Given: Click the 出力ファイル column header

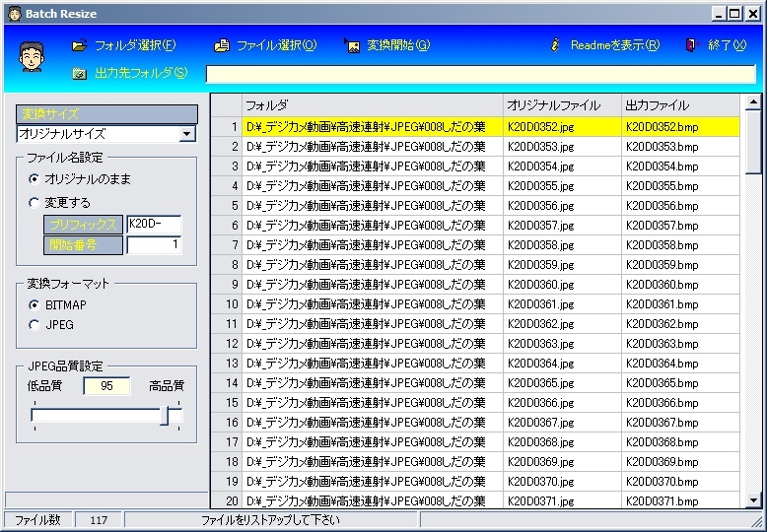Looking at the screenshot, I should tap(680, 105).
